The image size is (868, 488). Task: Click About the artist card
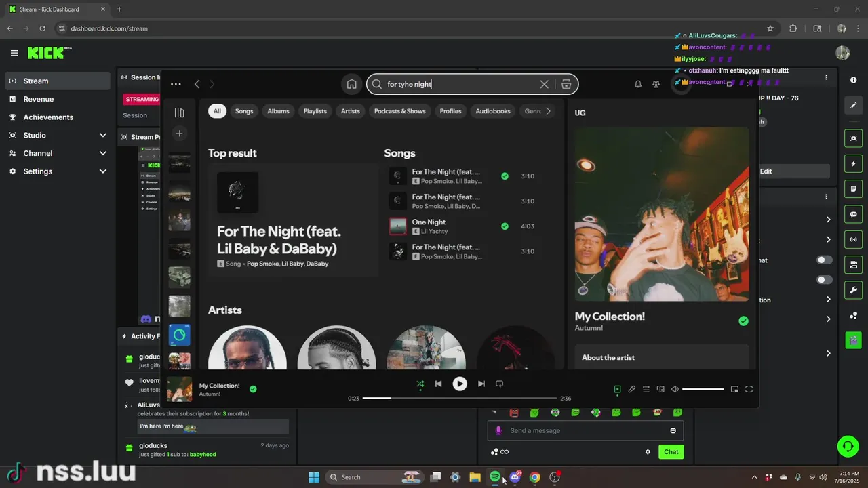pyautogui.click(x=662, y=357)
